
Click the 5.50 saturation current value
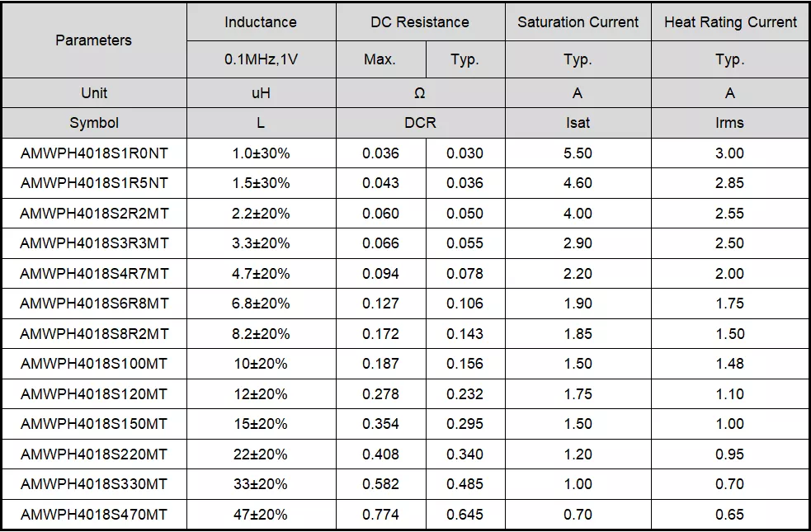[578, 153]
